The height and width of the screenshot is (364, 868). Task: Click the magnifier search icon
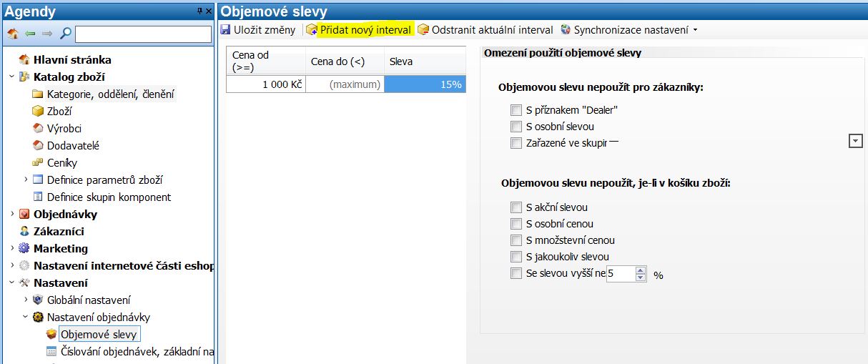(x=65, y=34)
